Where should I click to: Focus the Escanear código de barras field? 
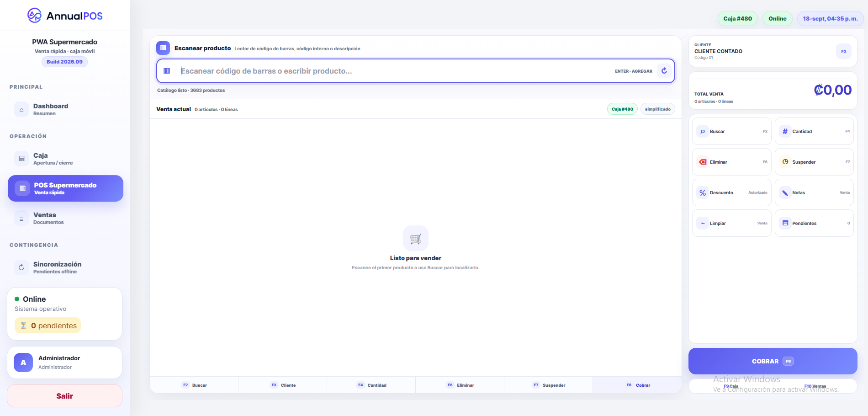click(x=393, y=71)
